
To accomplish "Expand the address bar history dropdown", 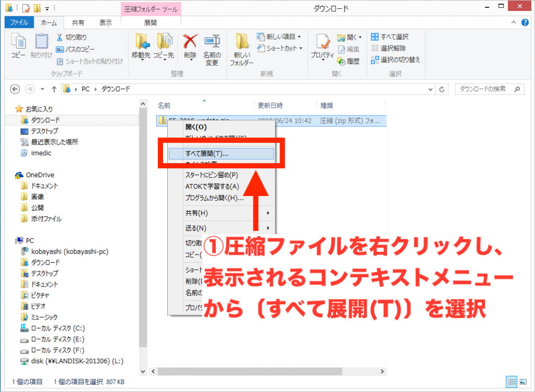I will tap(431, 89).
